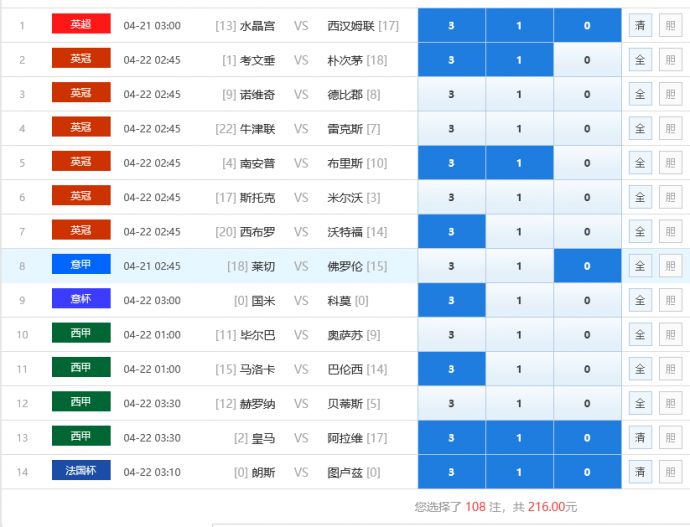Viewport: 690px width, 527px height.
Task: Click the 意杯 league badge for 国米 match
Action: [x=81, y=299]
